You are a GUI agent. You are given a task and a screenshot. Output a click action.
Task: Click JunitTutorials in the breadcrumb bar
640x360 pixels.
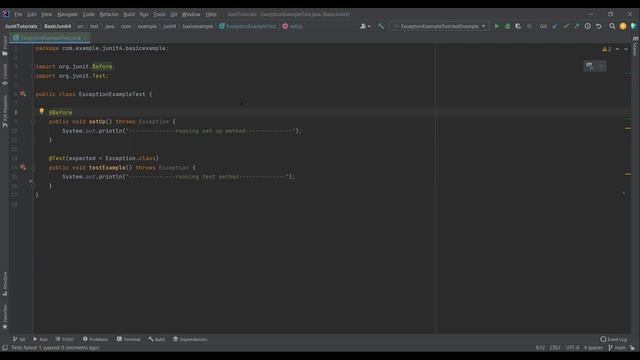(x=21, y=26)
